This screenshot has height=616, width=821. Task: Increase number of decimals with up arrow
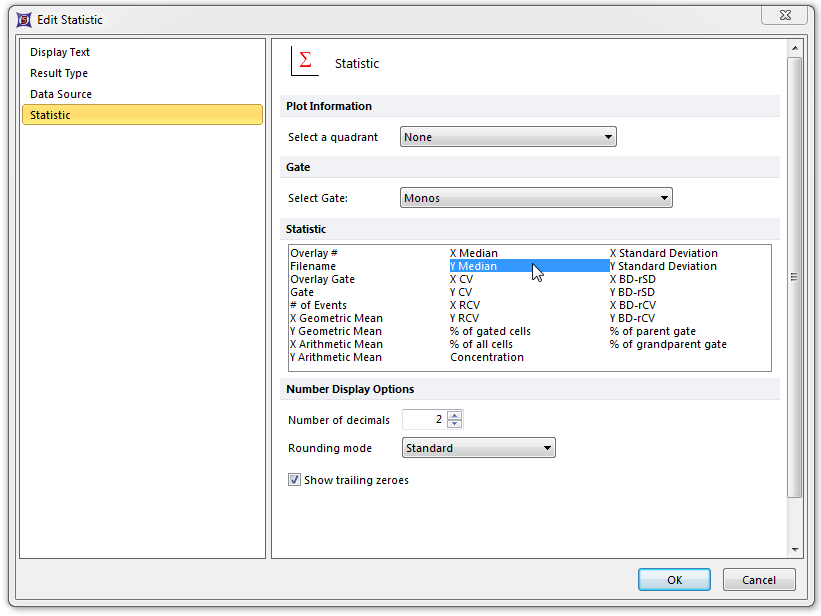click(x=455, y=415)
